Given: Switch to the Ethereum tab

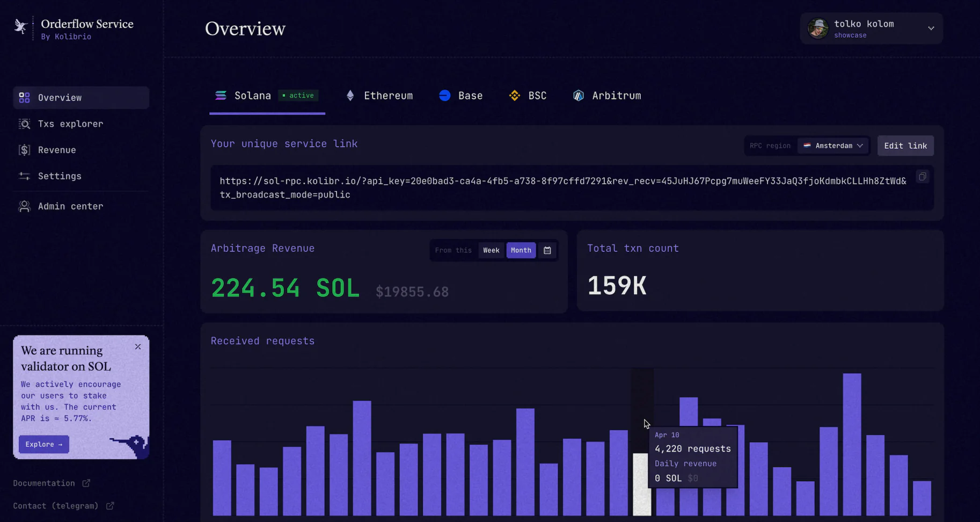Looking at the screenshot, I should point(379,96).
